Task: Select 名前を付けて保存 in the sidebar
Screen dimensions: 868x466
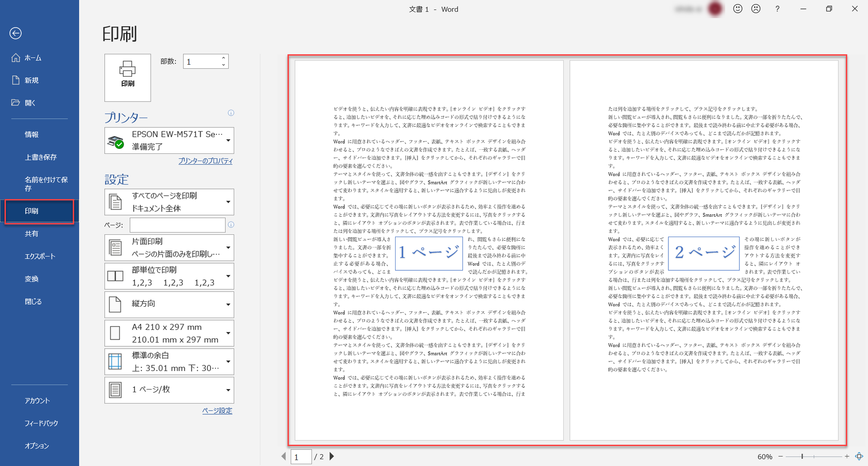Action: 40,184
